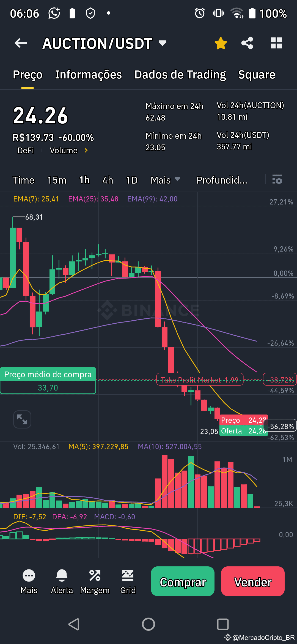Tap the WhatsApp notification status icon

pyautogui.click(x=54, y=13)
